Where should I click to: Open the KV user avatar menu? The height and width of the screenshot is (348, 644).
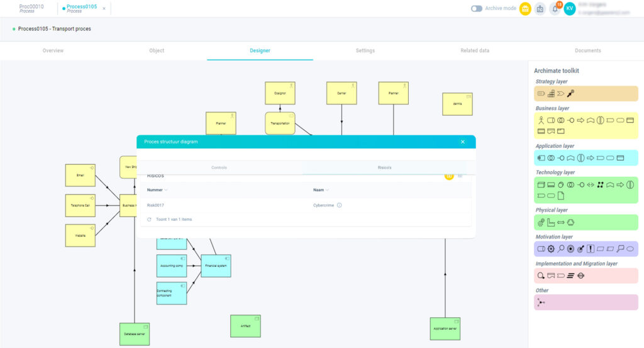[570, 9]
